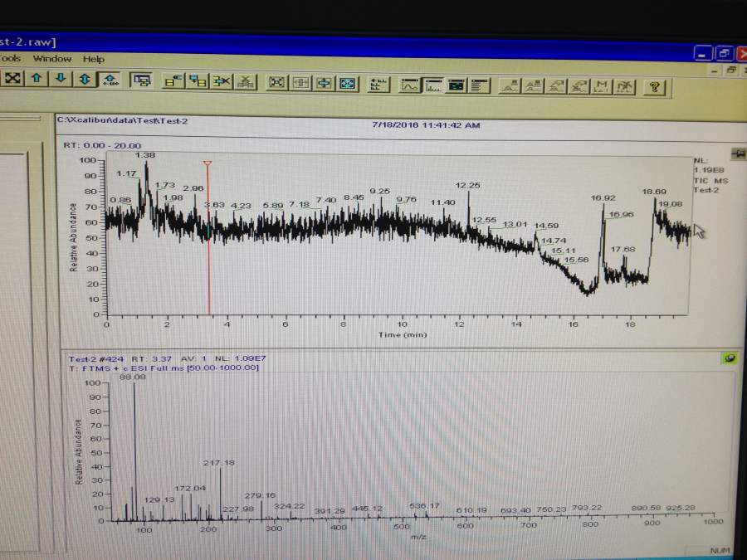Click the file path C:\Xcalibur\data\Test\Test-2
Screen dimensions: 747x560
click(x=123, y=120)
